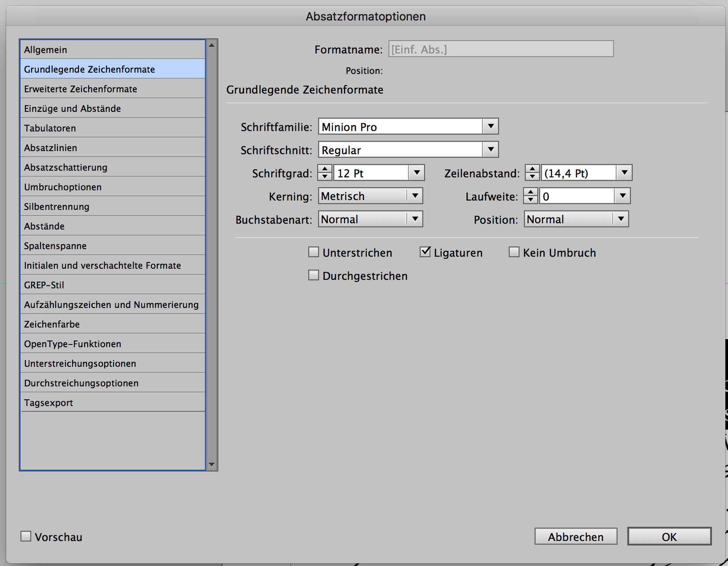Increase Schriftgrad with the up stepper arrow
The width and height of the screenshot is (728, 566).
tap(325, 169)
